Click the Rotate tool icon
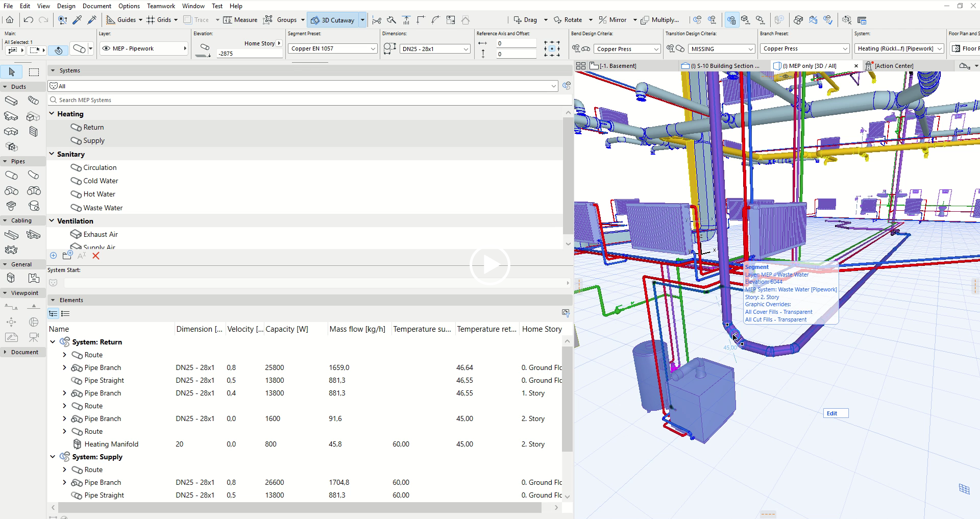The width and height of the screenshot is (980, 519). pos(557,20)
